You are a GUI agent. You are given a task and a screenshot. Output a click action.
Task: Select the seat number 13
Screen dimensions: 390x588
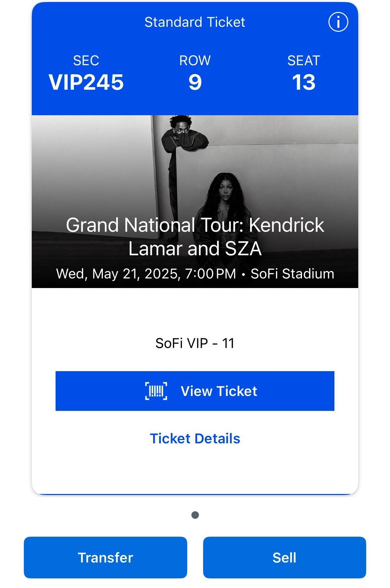point(304,82)
